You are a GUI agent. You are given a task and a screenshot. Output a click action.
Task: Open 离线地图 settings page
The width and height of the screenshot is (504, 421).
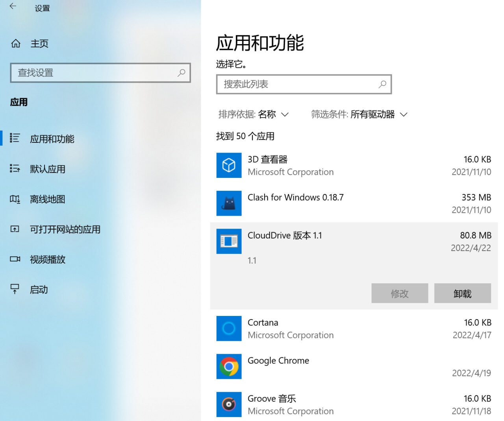click(x=48, y=199)
